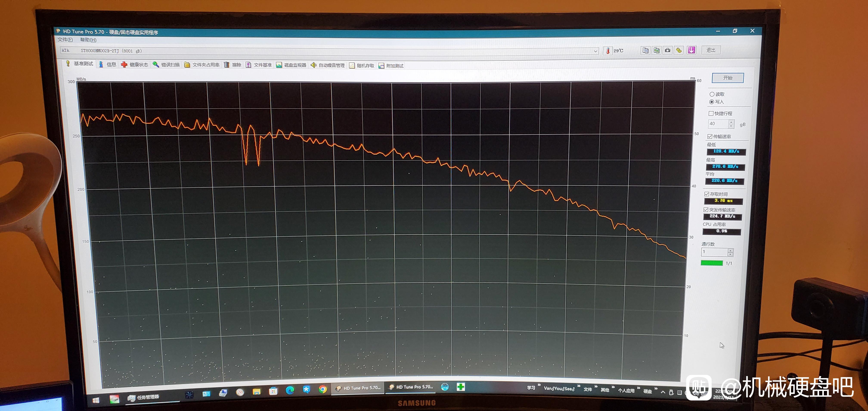Enable the 快捷行程 short stroke checkbox
This screenshot has width=868, height=411.
pyautogui.click(x=711, y=113)
